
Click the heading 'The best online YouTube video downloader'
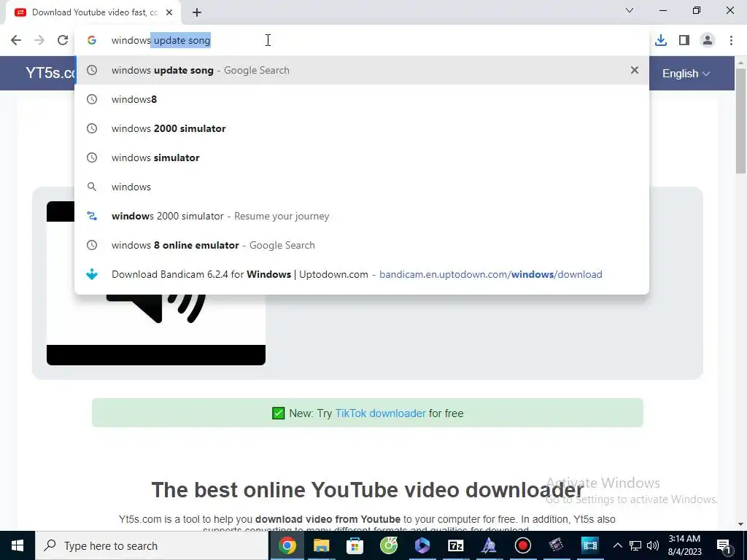pos(368,489)
